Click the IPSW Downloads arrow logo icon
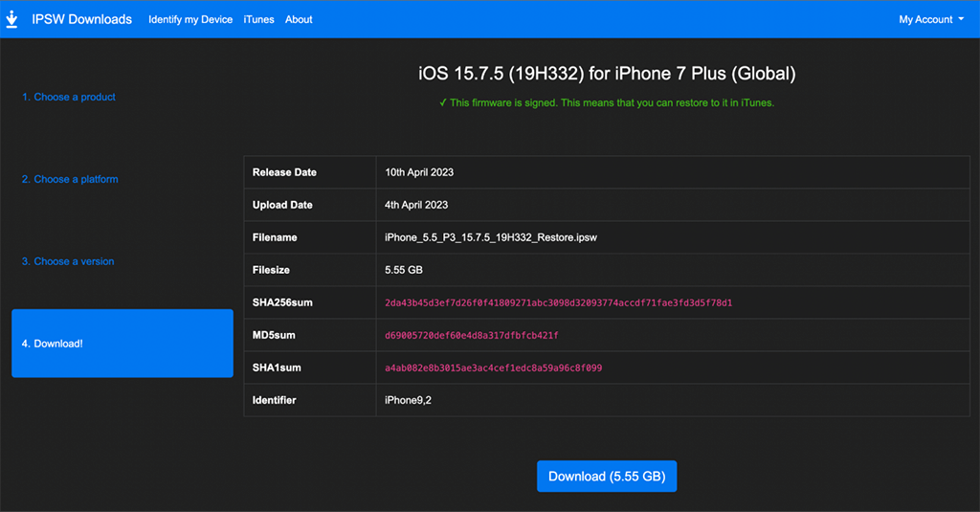Screen dimensions: 980x512 point(12,19)
